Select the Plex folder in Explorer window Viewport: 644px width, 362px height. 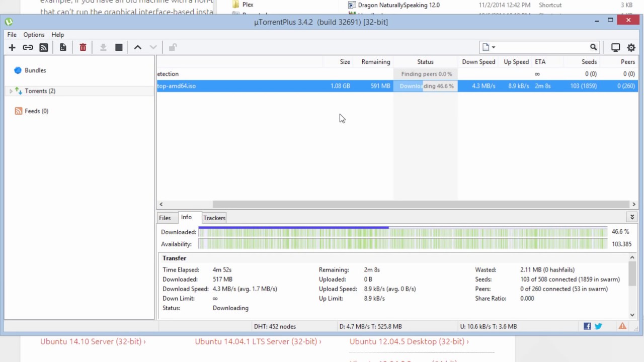[243, 5]
